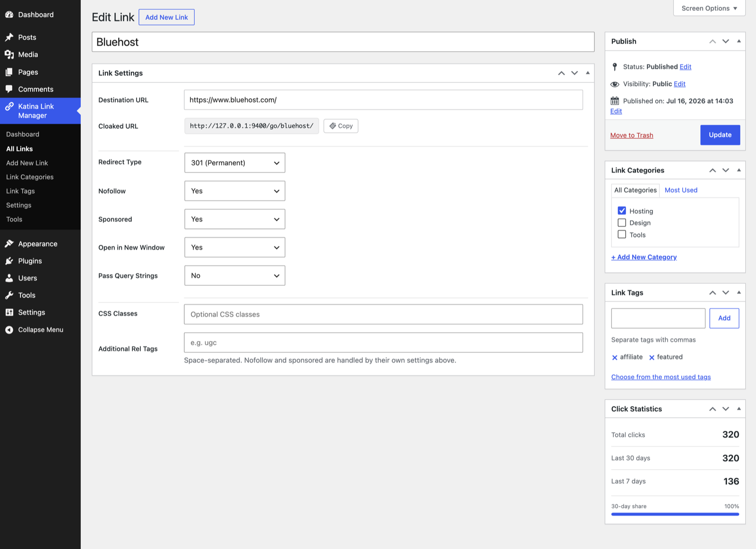The image size is (756, 549).
Task: Click the Settings sliders icon
Action: coord(9,312)
